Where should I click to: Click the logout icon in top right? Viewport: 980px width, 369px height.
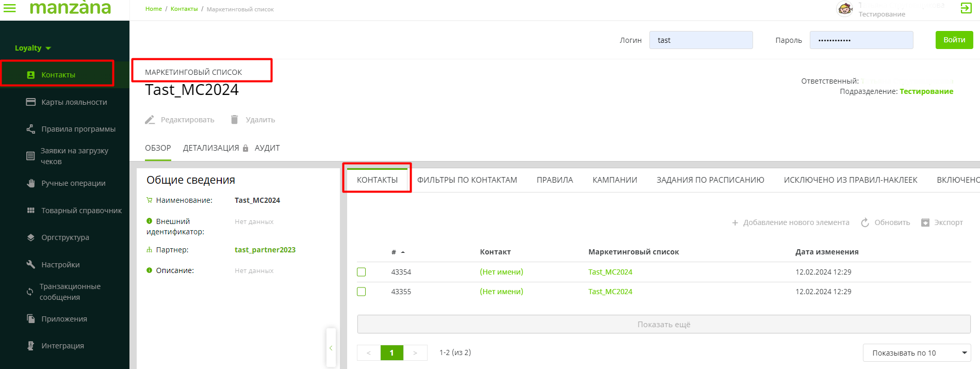click(x=966, y=8)
